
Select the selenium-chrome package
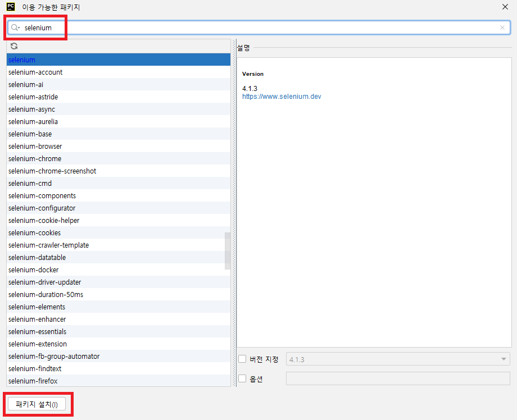click(119, 158)
